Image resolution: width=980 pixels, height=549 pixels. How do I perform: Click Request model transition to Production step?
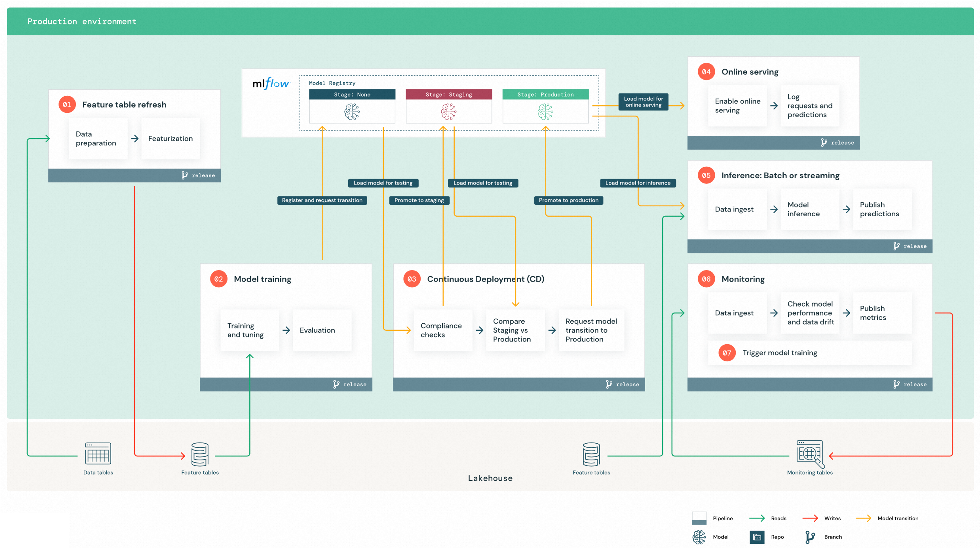pos(591,330)
